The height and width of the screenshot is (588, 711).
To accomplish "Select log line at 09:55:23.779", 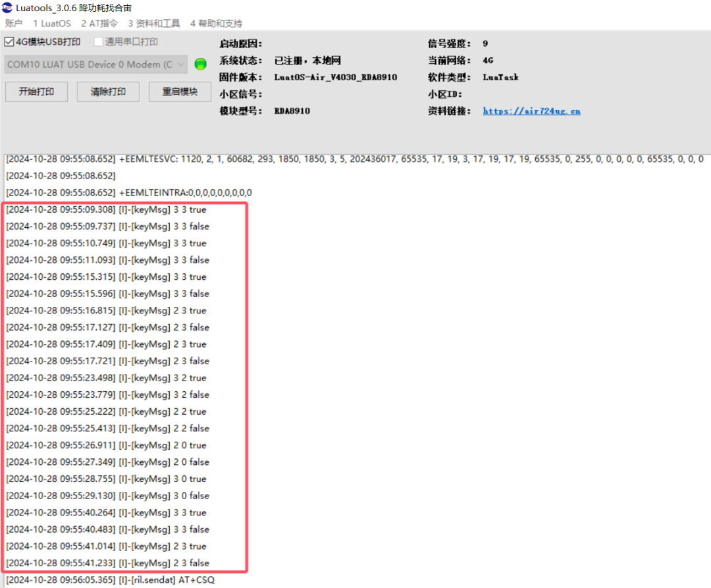I will point(107,394).
